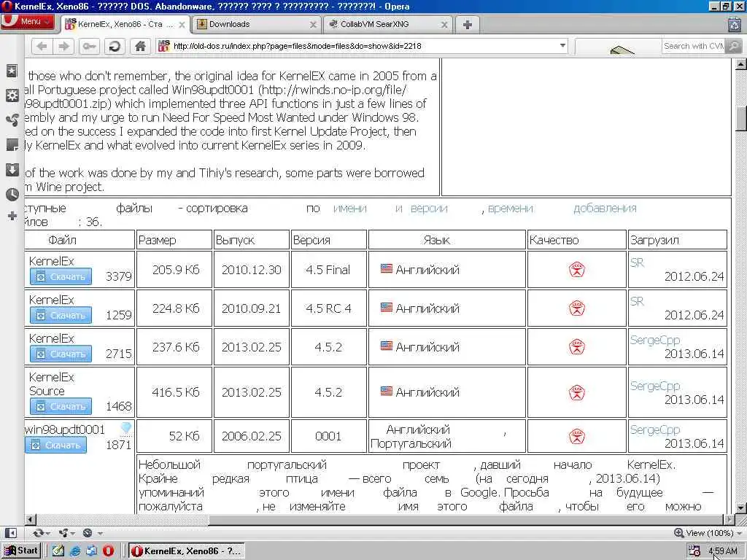This screenshot has height=560, width=747.
Task: Close the Downloads tab
Action: tap(313, 25)
